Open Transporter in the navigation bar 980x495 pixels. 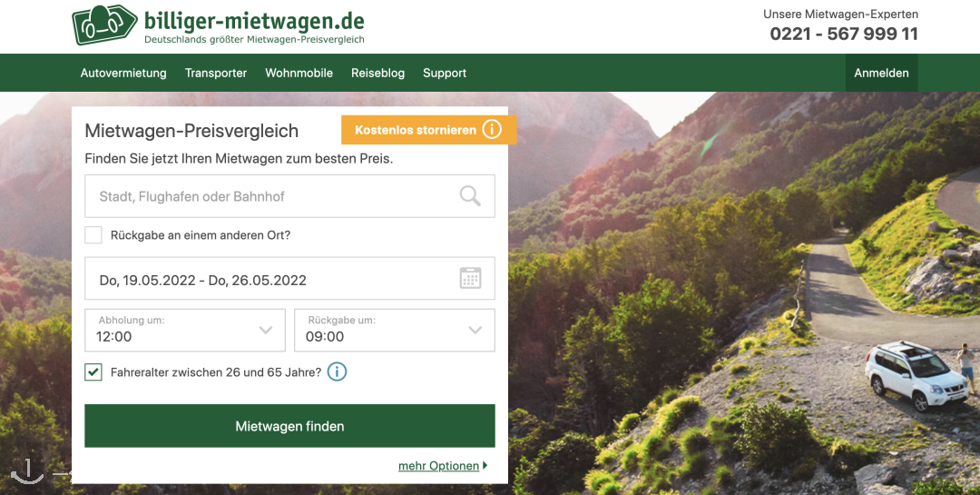tap(216, 73)
